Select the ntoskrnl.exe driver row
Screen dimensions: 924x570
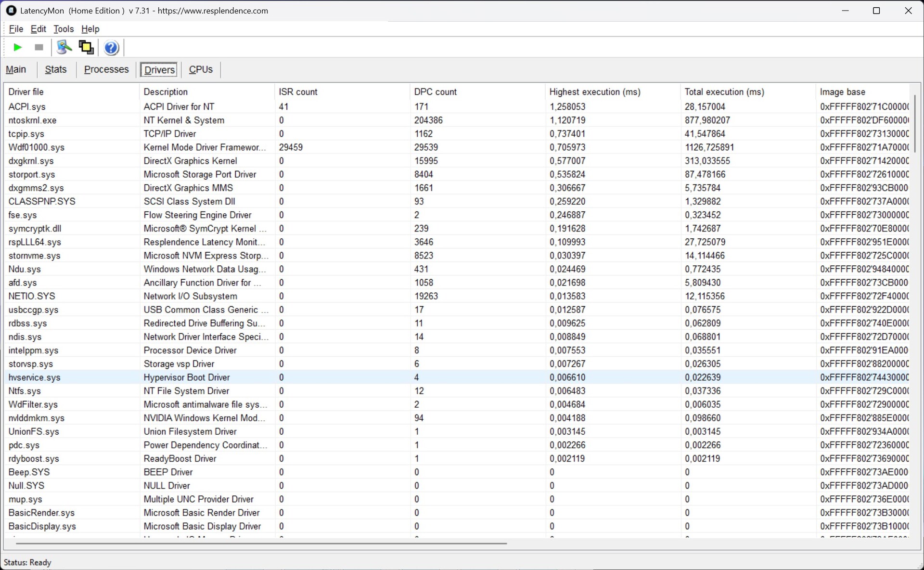pos(32,120)
